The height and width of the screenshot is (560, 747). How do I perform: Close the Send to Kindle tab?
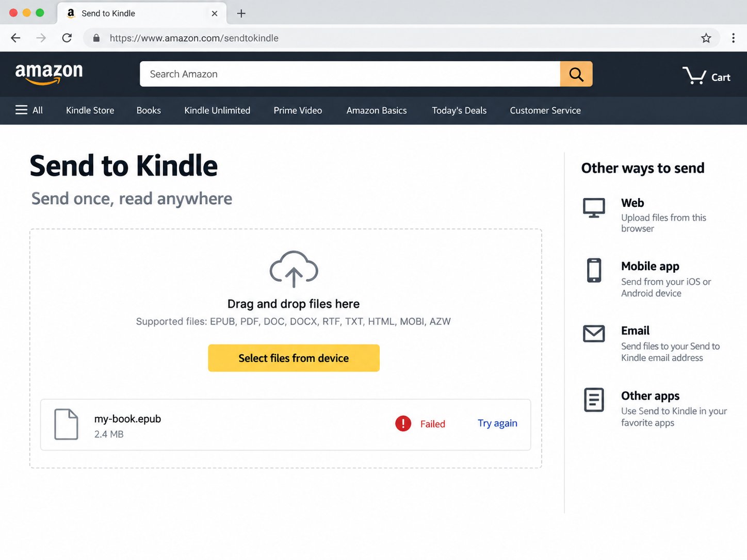click(215, 13)
